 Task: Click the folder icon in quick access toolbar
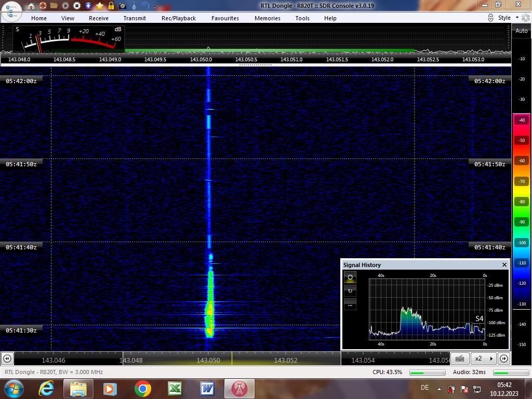click(54, 6)
